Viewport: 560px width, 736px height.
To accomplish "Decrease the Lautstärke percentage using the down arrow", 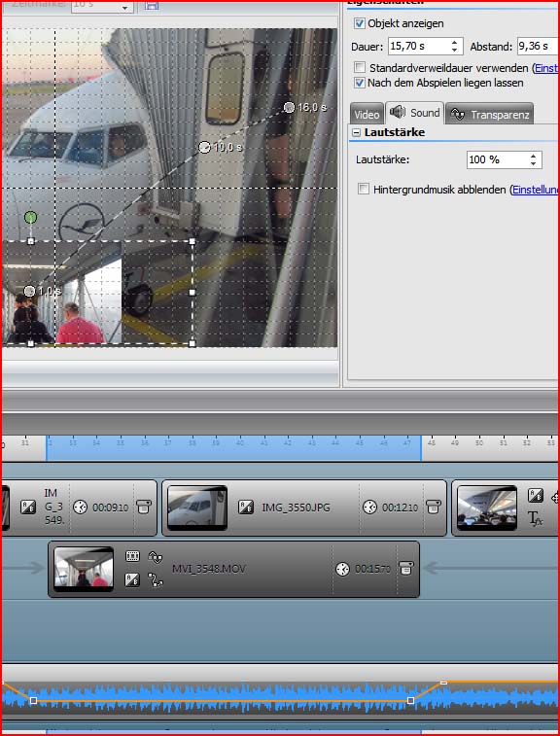I will [x=533, y=163].
